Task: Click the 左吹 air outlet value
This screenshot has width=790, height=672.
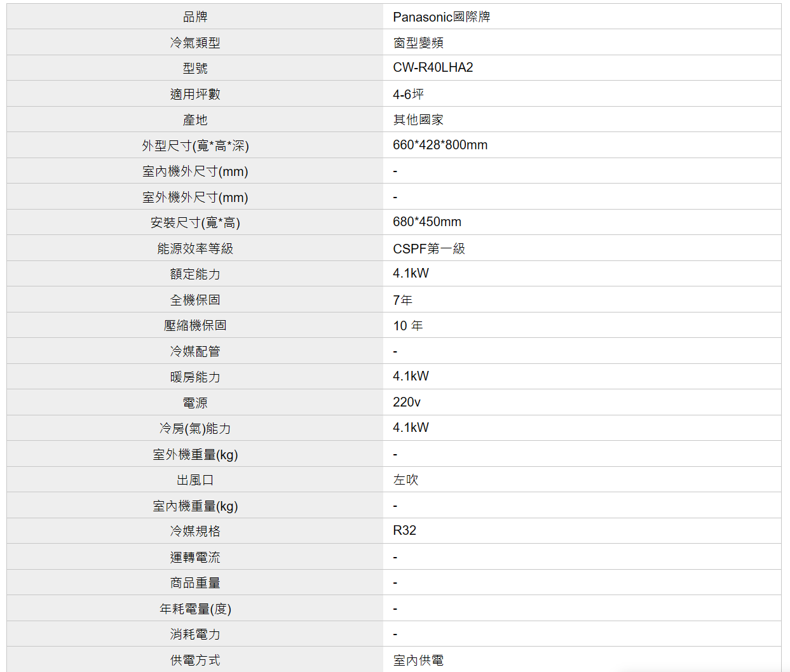Action: click(x=405, y=480)
